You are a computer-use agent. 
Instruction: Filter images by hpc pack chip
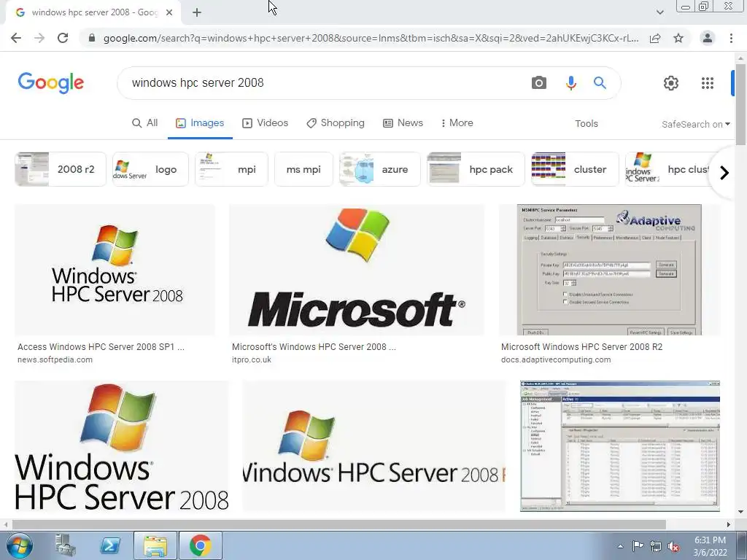coord(476,169)
